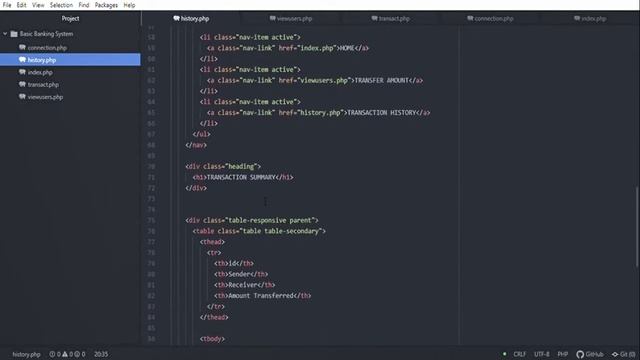Open linter info count in status bar
The image size is (640, 360).
[x=80, y=354]
